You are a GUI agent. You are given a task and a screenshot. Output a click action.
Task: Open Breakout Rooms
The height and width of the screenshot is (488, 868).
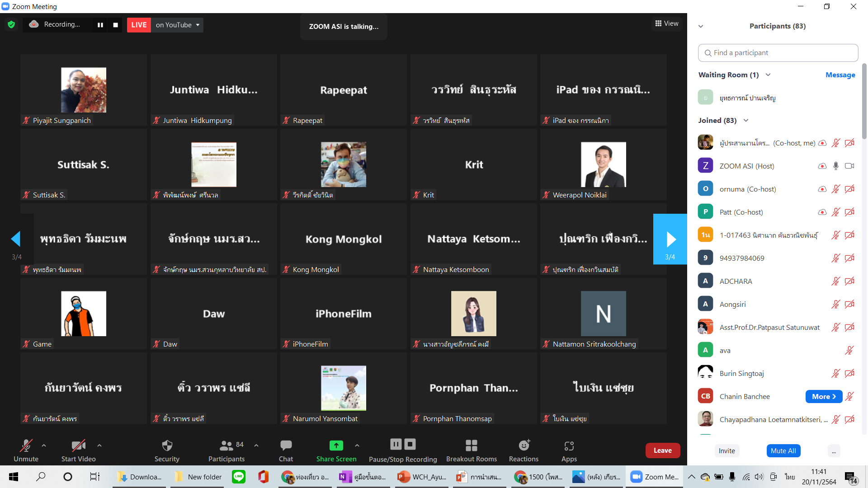point(472,450)
